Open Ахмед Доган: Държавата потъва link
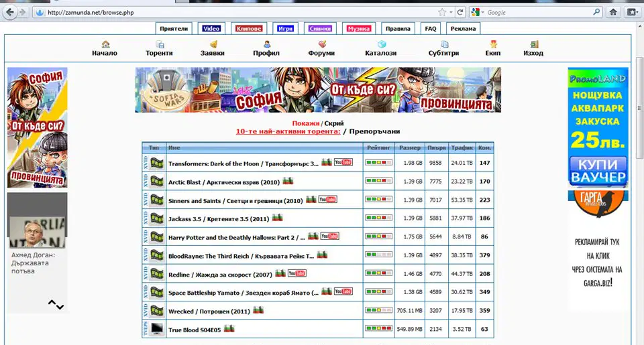 [33, 263]
